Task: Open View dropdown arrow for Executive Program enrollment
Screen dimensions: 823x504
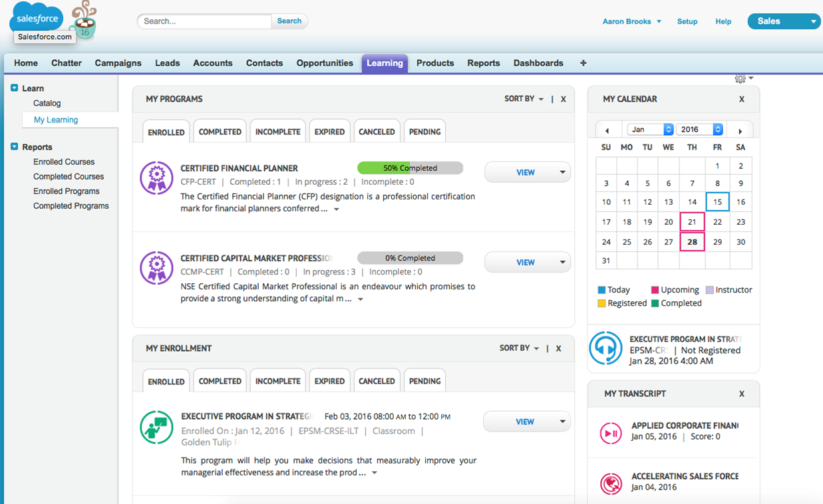Action: 562,422
